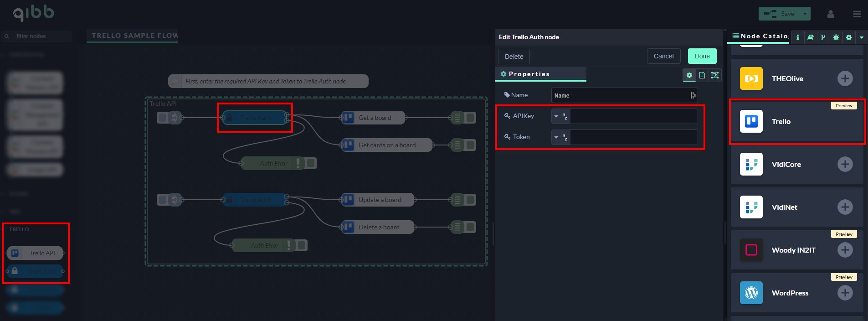Select the Update a board node
868x321 pixels.
pos(378,200)
